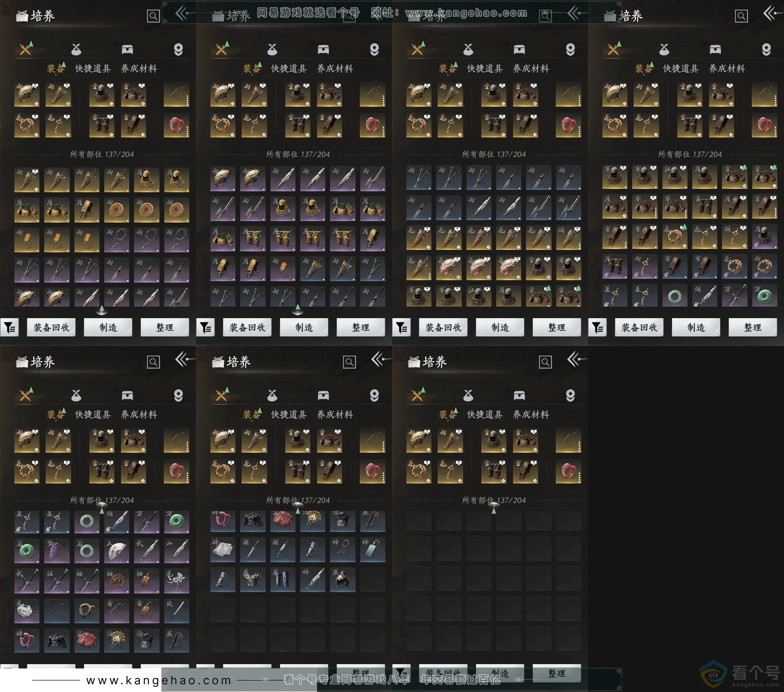The width and height of the screenshot is (784, 692).
Task: Click 所有部位 137/204 text in top-left panel
Action: (x=102, y=154)
